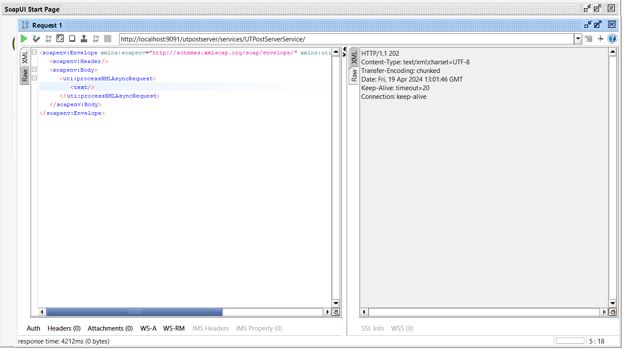Collapse the soapenv:Envelope element

34,53
